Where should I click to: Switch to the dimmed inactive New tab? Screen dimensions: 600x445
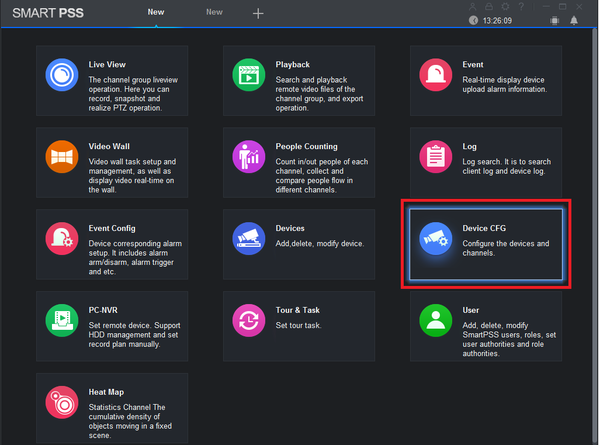click(214, 12)
